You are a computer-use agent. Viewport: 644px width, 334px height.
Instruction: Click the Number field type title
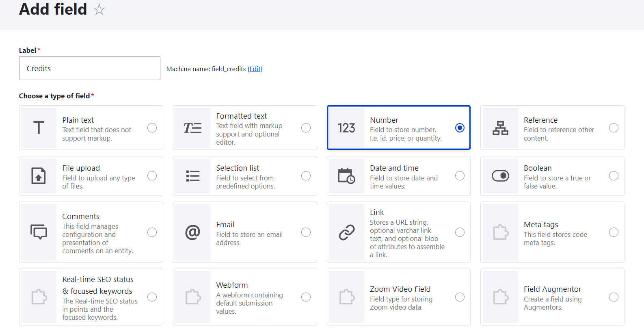384,120
